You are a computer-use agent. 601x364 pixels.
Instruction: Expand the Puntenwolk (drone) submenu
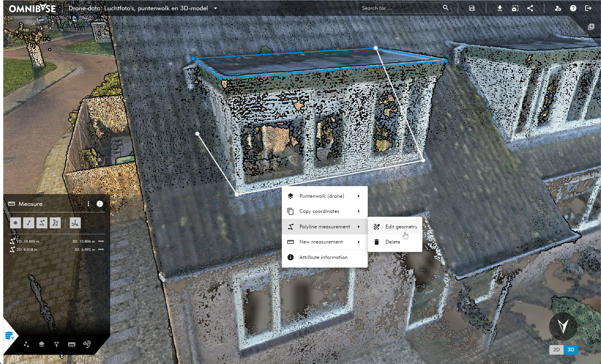(324, 196)
